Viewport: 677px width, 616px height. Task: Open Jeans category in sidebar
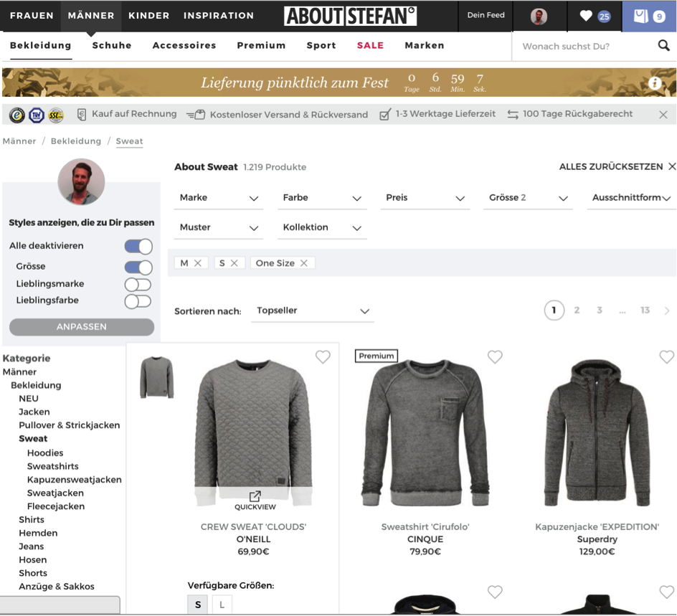31,546
